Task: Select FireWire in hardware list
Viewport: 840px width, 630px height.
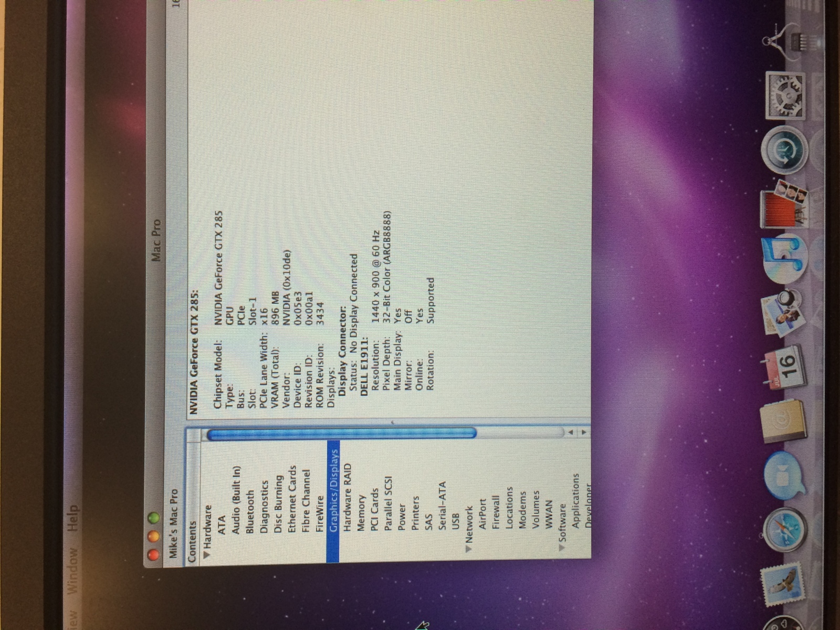Action: (x=320, y=514)
